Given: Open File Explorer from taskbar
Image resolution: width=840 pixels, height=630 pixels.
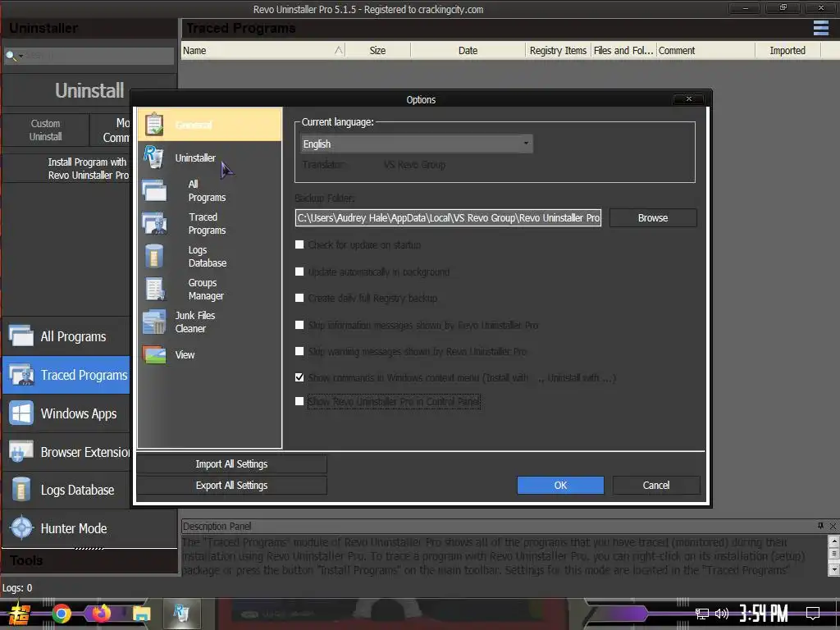Looking at the screenshot, I should [141, 614].
